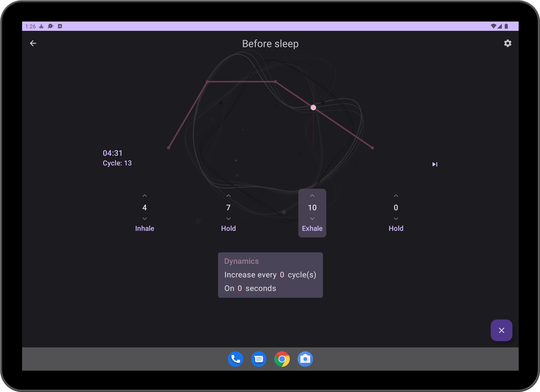Screen dimensions: 540x392
Task: Click the Inhale label
Action: [x=145, y=228]
